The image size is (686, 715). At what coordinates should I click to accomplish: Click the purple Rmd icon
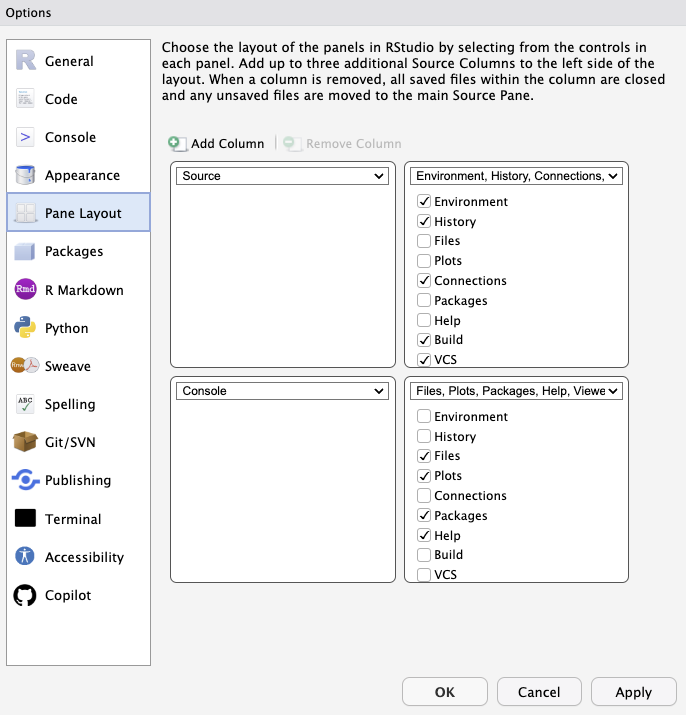pos(25,289)
